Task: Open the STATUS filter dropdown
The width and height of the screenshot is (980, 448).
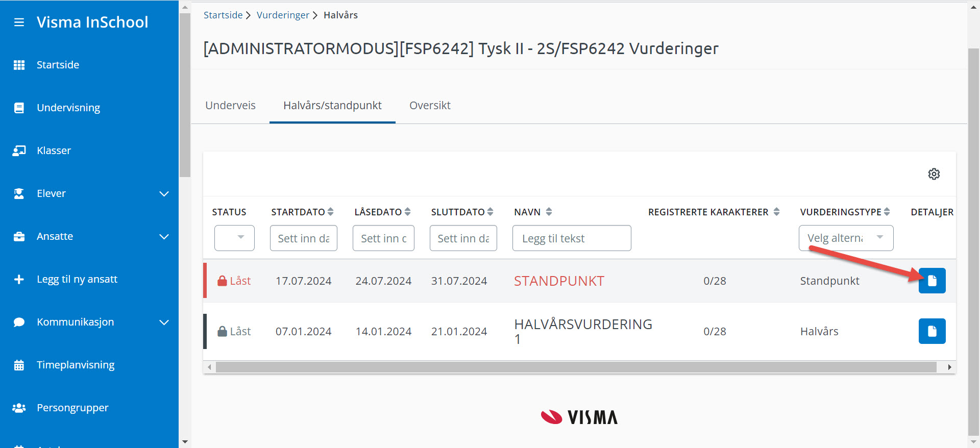Action: 234,238
